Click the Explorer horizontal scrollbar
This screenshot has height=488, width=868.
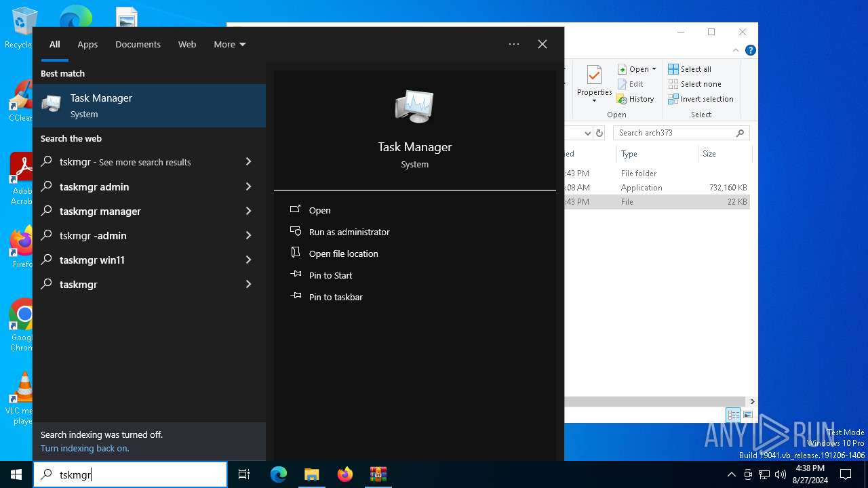655,401
